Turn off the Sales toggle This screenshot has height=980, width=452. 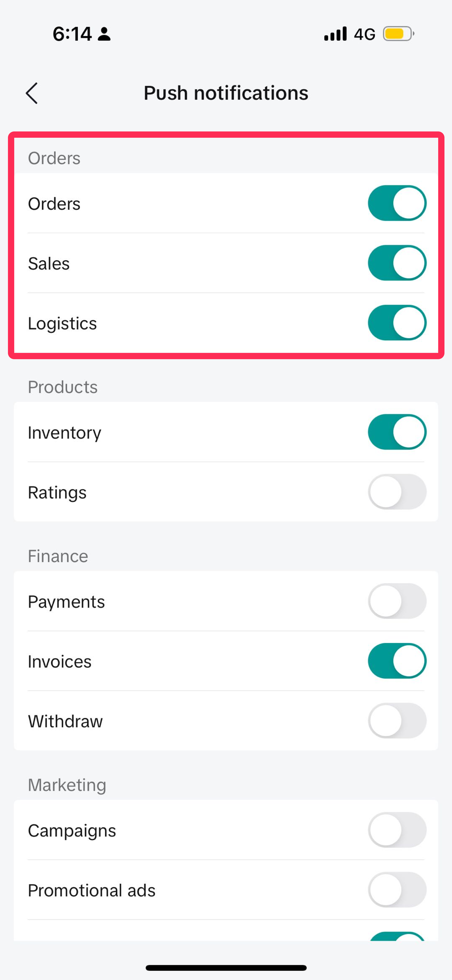tap(397, 263)
